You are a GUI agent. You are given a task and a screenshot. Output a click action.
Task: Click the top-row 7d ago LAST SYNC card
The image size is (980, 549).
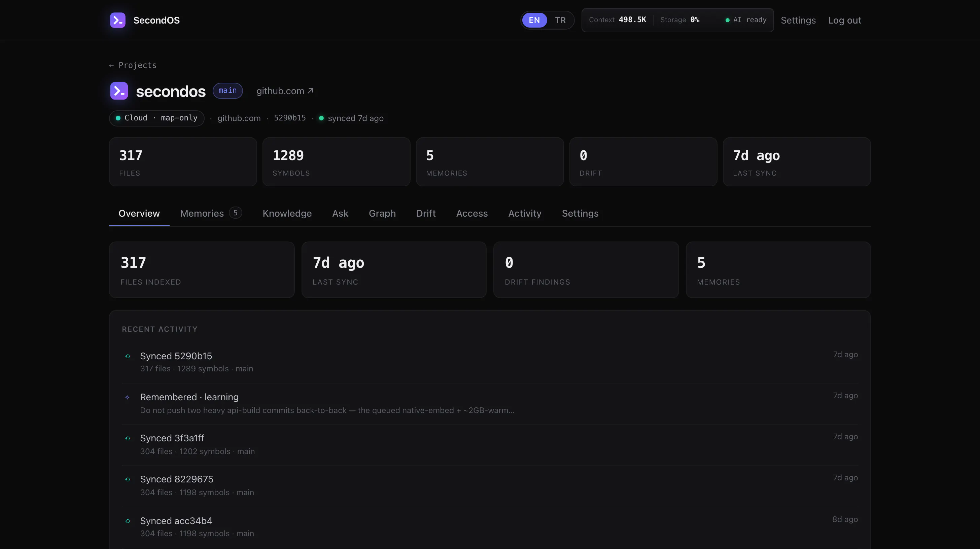tap(797, 162)
